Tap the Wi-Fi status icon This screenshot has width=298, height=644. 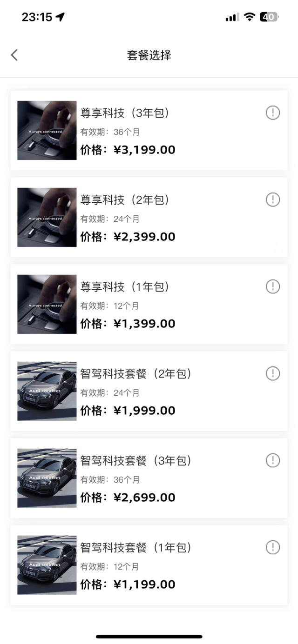[250, 17]
